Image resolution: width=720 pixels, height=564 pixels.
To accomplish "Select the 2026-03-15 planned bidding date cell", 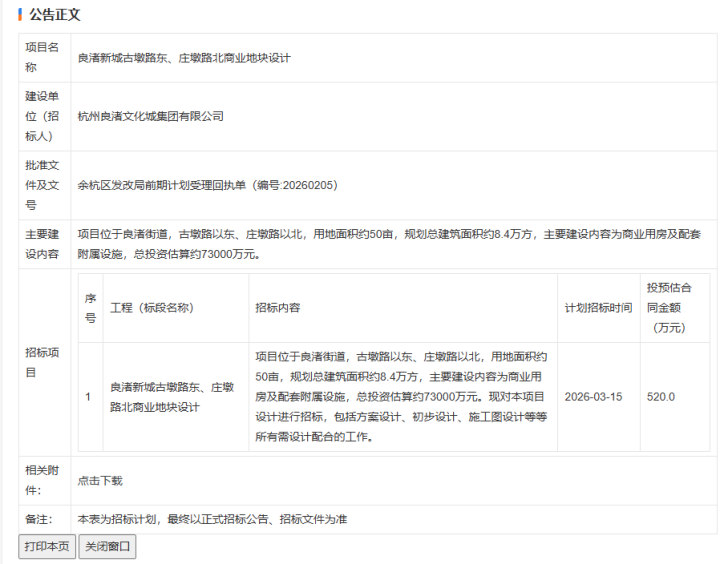I will 593,397.
